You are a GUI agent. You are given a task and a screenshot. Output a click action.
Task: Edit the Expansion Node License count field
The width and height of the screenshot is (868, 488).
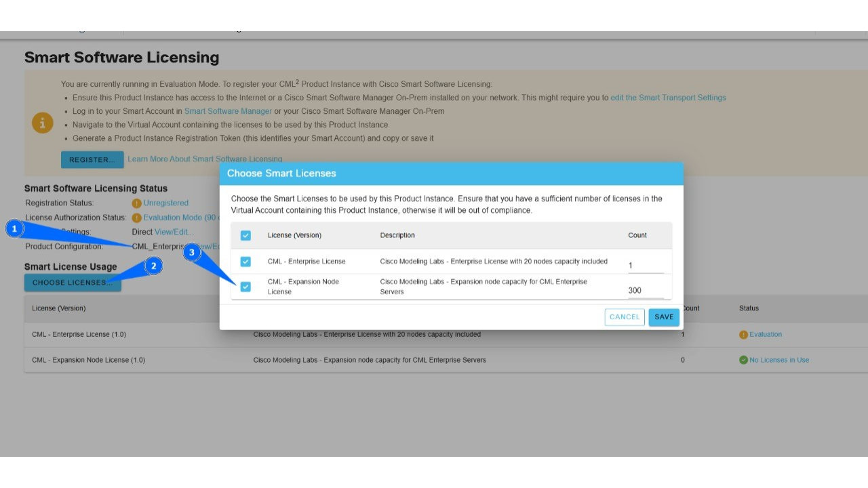click(645, 290)
